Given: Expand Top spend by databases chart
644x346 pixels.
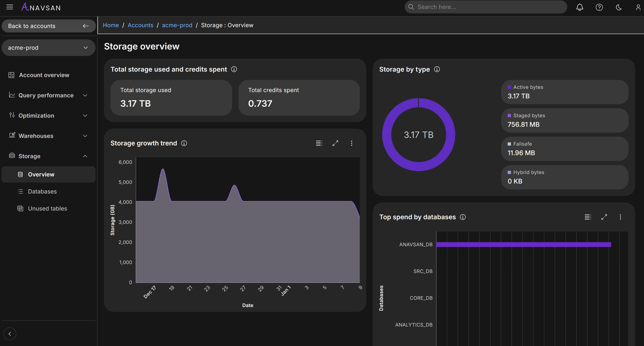Looking at the screenshot, I should pos(604,217).
